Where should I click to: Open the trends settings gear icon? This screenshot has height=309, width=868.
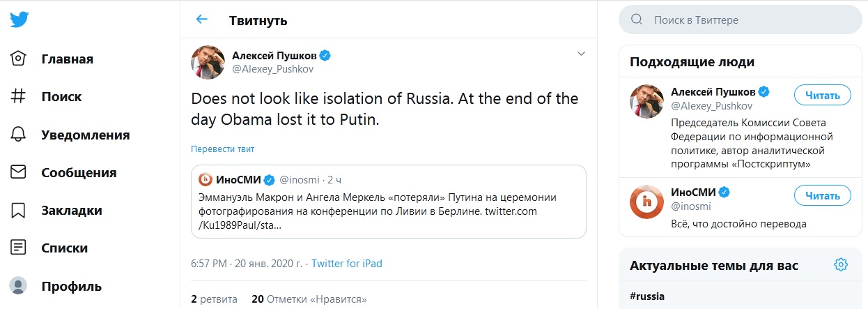coord(841,264)
